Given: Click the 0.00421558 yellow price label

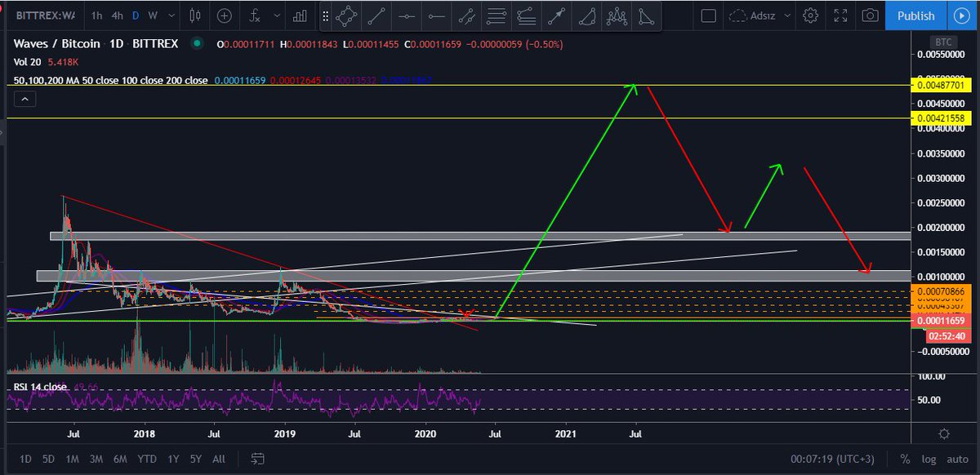Looking at the screenshot, I should tap(940, 118).
